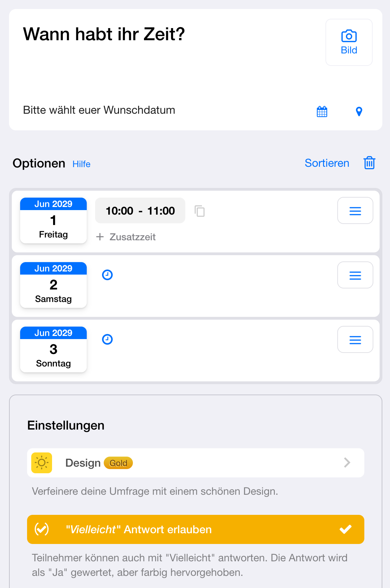Add time using Samstag clock icon

click(x=107, y=275)
